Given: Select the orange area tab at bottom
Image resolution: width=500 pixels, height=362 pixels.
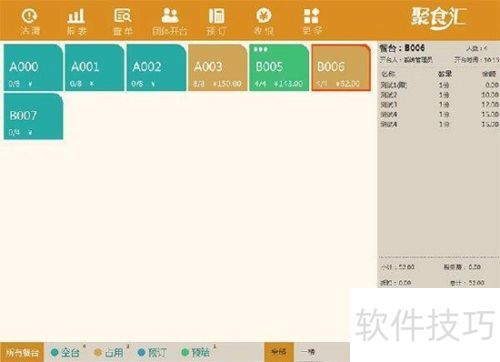Looking at the screenshot, I should (279, 352).
